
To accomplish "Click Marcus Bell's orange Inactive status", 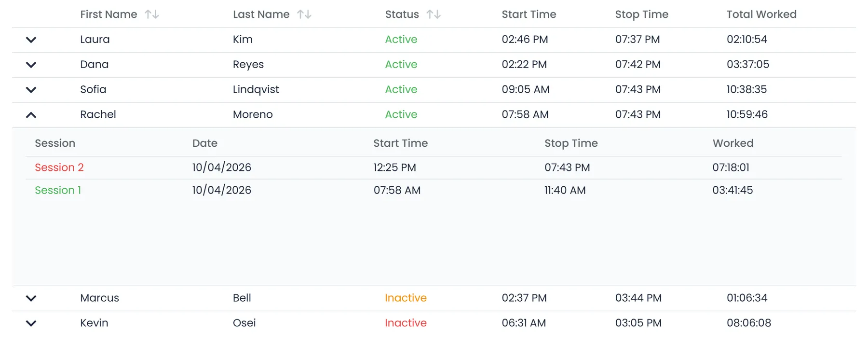I will click(406, 298).
